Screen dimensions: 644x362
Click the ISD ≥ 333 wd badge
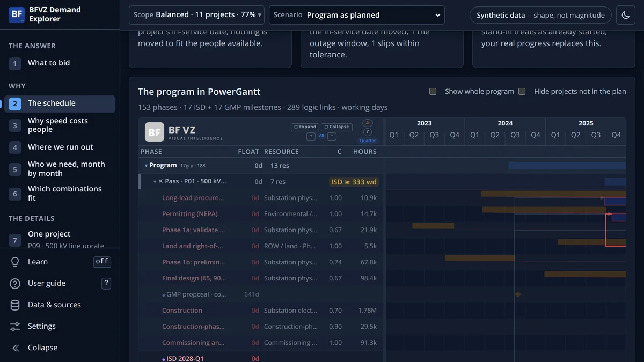pos(354,182)
